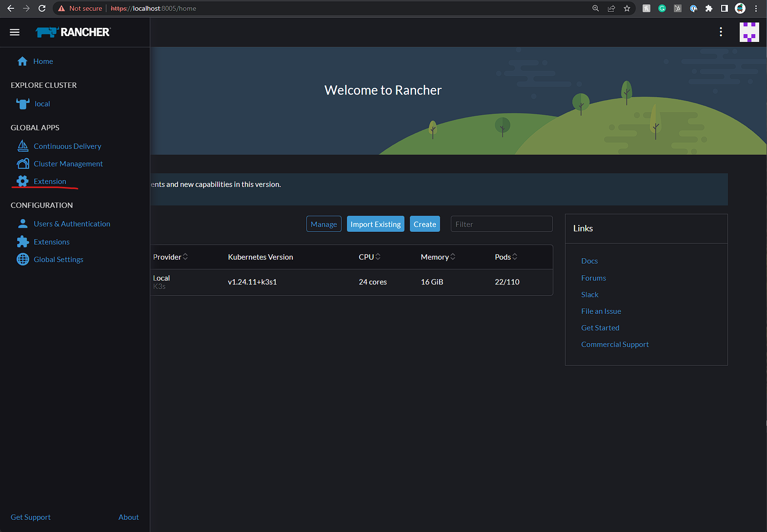Image resolution: width=767 pixels, height=532 pixels.
Task: Open the user avatar menu
Action: 749,32
